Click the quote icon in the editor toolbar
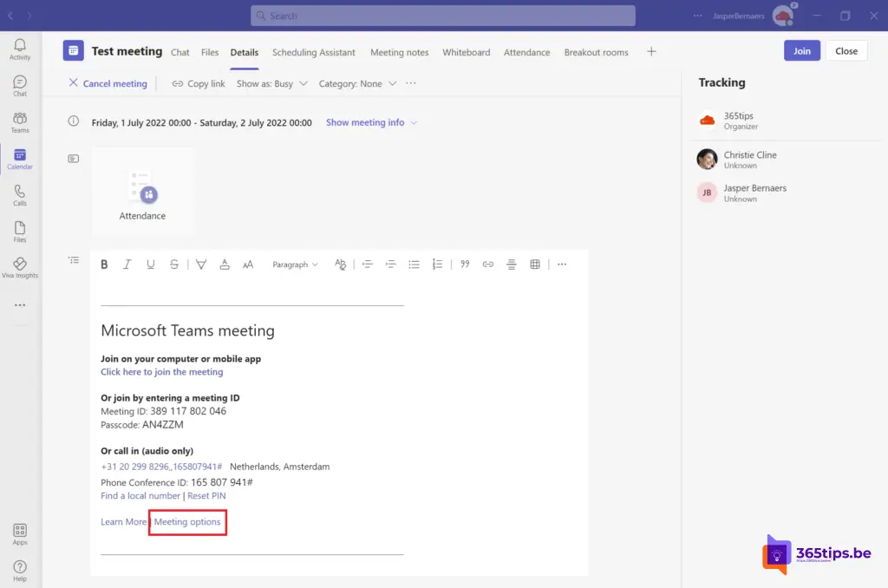 pos(465,265)
